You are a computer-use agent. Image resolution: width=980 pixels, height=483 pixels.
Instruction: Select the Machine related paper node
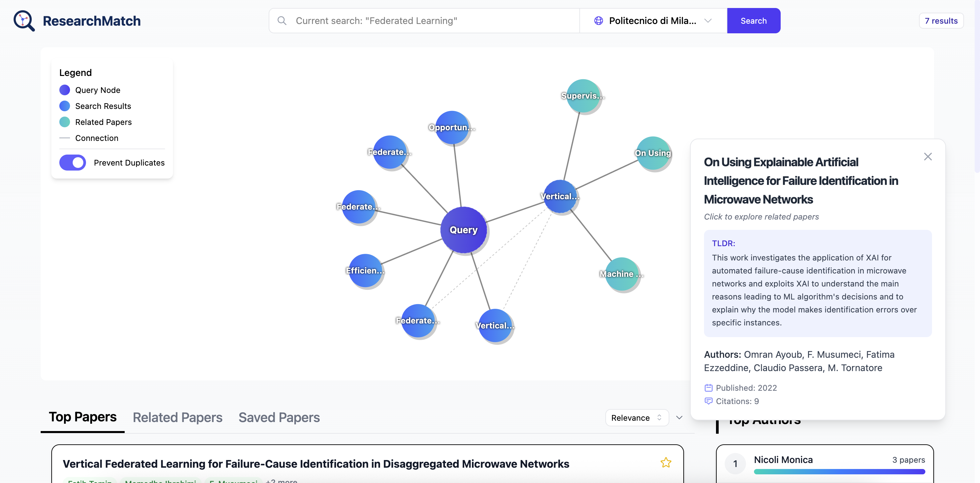[621, 274]
